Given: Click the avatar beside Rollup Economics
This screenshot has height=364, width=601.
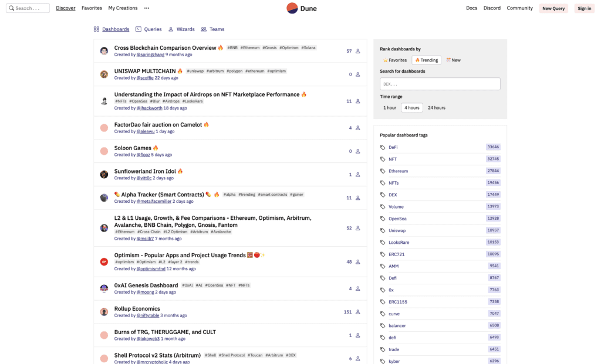Looking at the screenshot, I should pos(104,312).
